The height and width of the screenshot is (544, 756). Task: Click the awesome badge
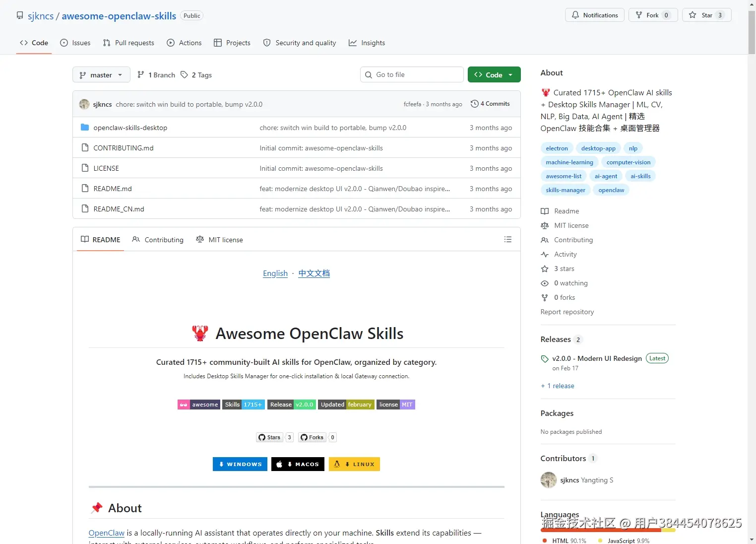[199, 405]
